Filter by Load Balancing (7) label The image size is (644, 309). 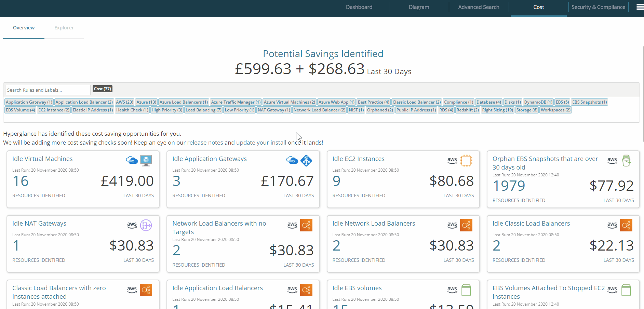[203, 110]
